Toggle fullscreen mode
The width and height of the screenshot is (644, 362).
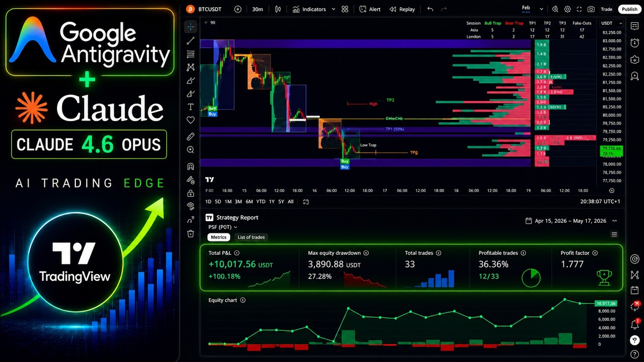[x=579, y=9]
